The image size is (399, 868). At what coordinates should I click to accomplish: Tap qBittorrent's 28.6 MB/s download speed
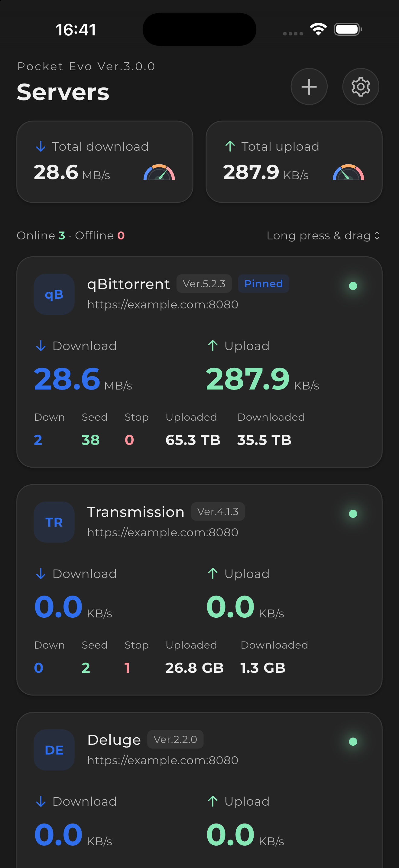pos(83,379)
